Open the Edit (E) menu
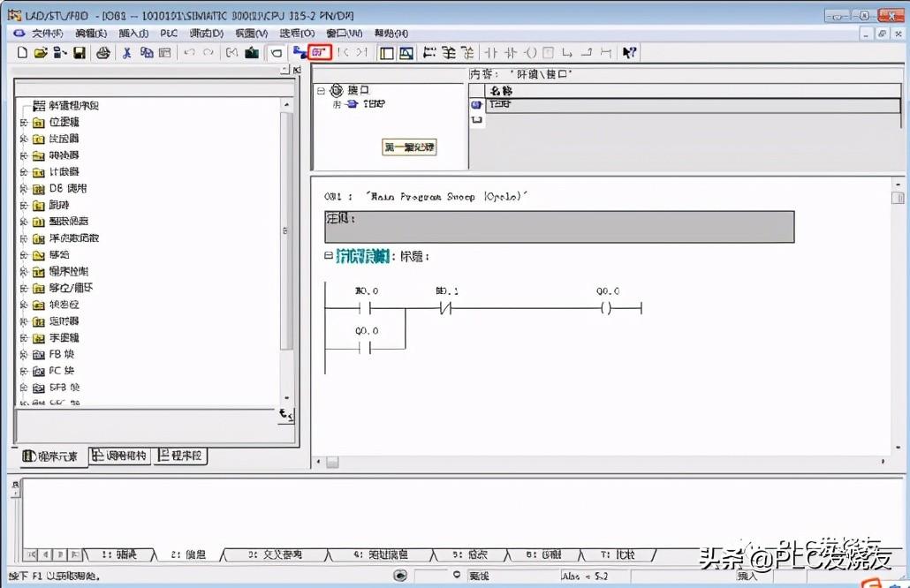Image resolution: width=910 pixels, height=588 pixels. (x=91, y=34)
